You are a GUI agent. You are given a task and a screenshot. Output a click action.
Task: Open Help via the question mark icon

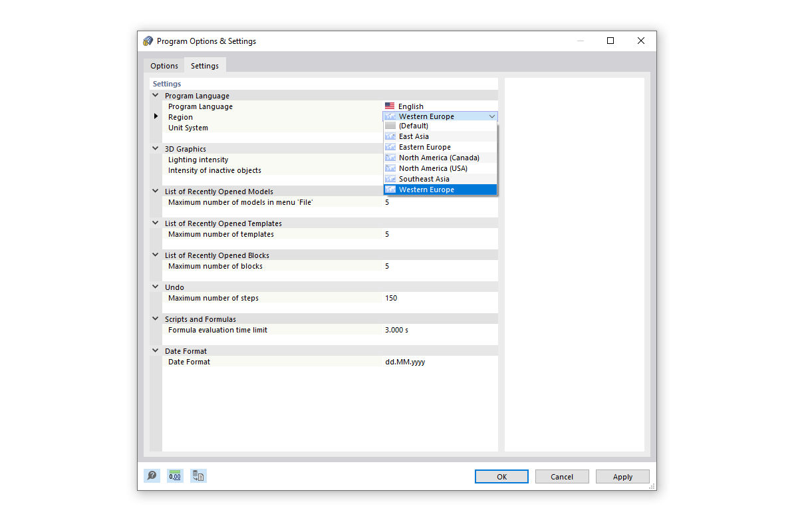pos(152,475)
